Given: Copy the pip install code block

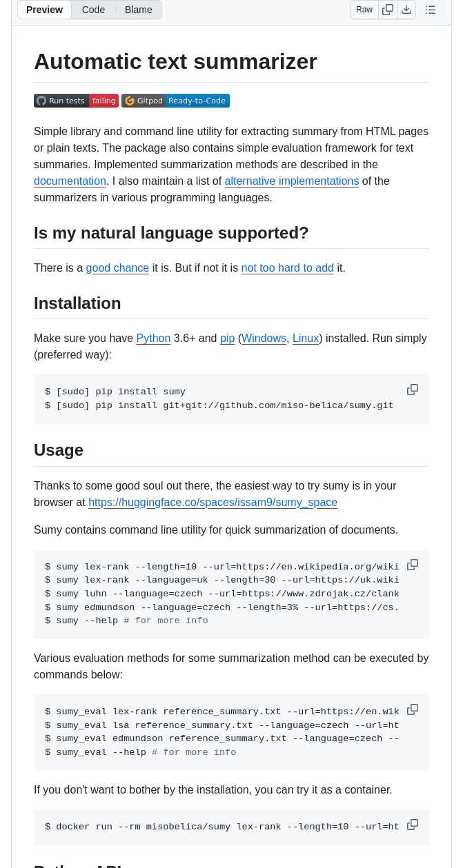Looking at the screenshot, I should [413, 390].
